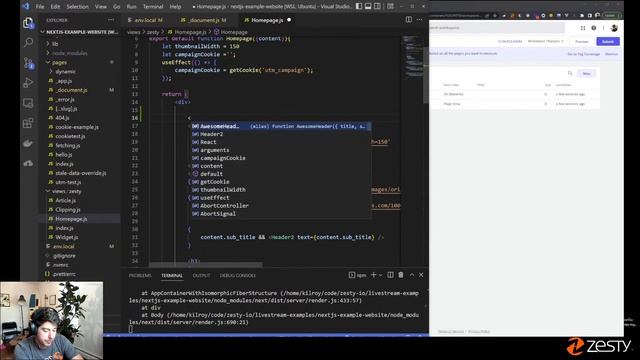Open the Remote Explorer view in the activity bar

[x=28, y=102]
